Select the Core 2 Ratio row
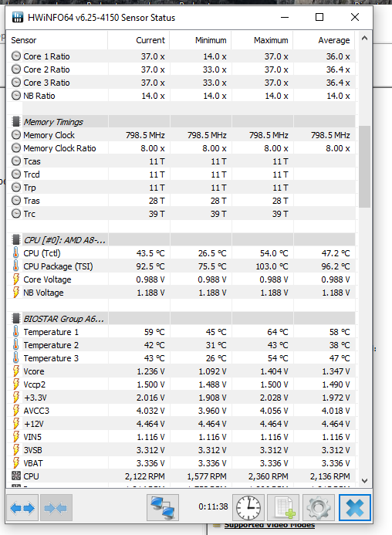This screenshot has height=535, width=392. coord(181,69)
